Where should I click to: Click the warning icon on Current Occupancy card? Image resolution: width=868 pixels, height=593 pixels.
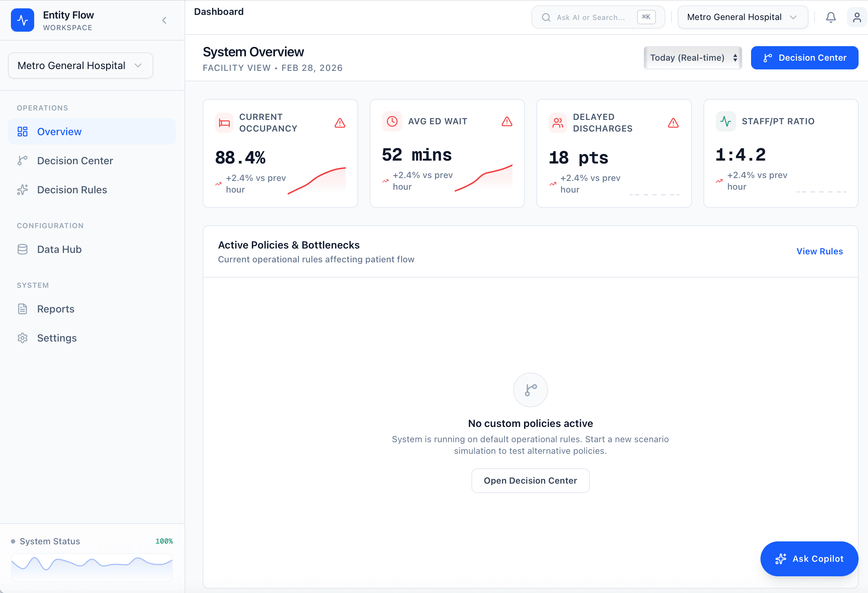pos(340,123)
